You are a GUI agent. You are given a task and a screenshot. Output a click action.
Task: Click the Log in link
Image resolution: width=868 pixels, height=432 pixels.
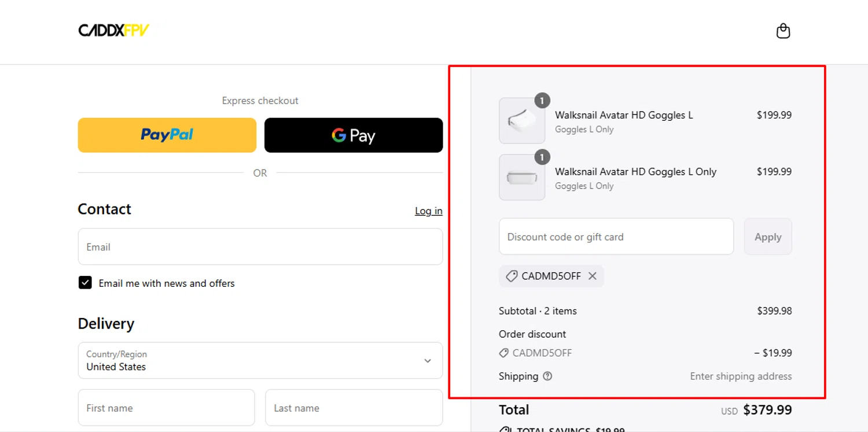(429, 211)
